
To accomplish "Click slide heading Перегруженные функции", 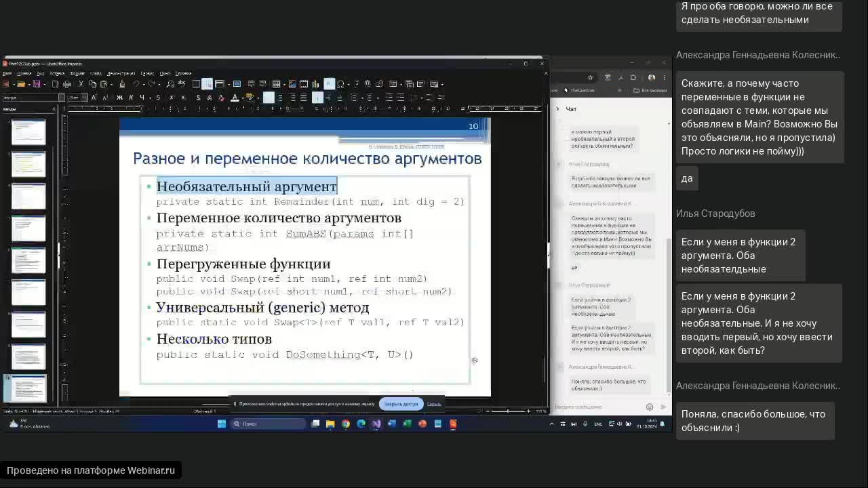I will coord(243,264).
